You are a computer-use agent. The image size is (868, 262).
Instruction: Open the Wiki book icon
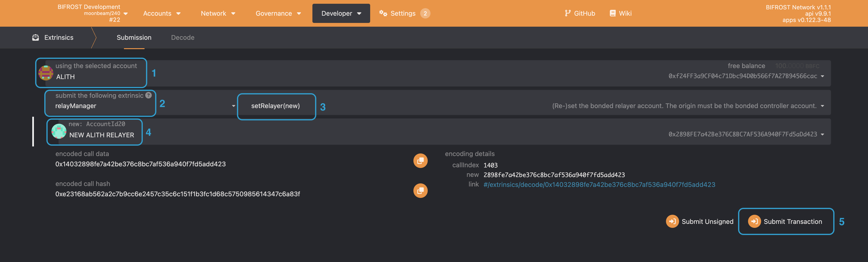pos(613,13)
